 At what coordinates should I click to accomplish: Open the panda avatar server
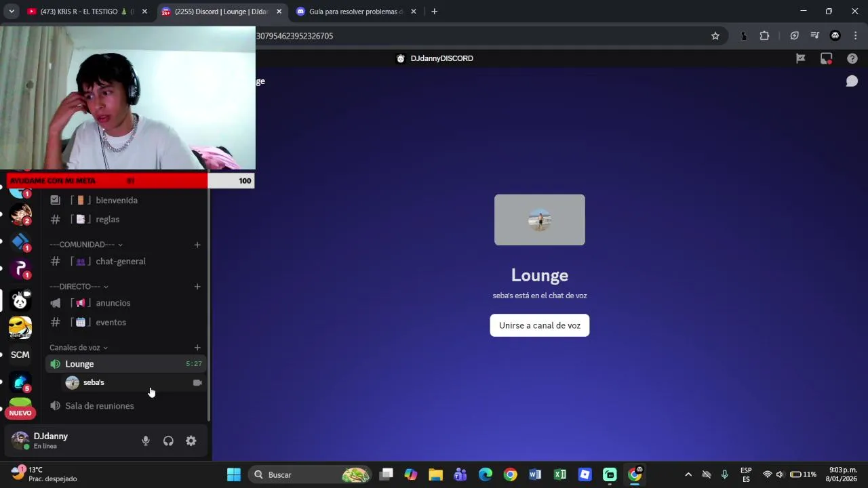[x=20, y=300]
